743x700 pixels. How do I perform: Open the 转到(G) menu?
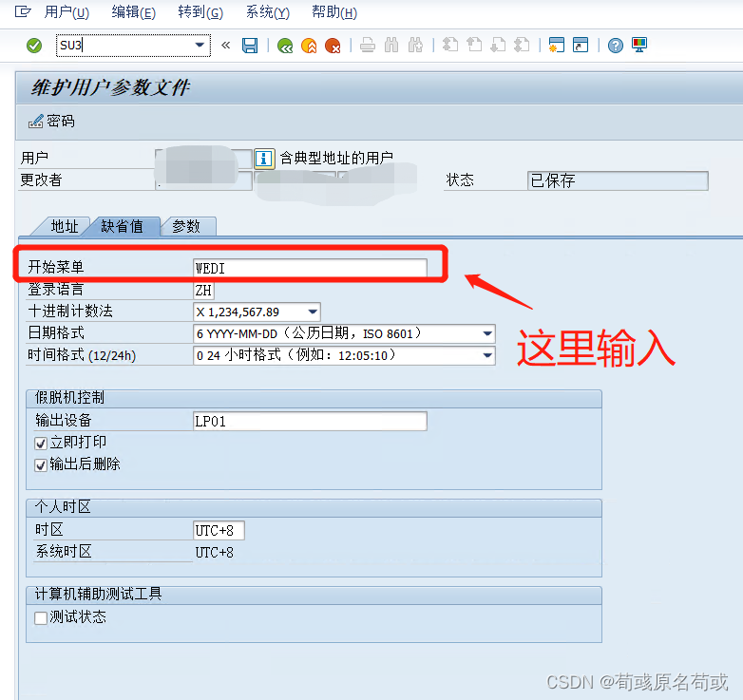point(200,11)
